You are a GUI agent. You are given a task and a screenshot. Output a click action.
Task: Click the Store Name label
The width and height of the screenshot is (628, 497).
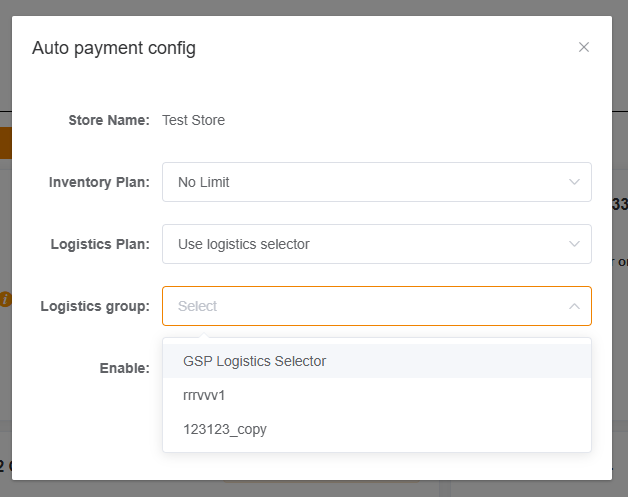click(109, 120)
